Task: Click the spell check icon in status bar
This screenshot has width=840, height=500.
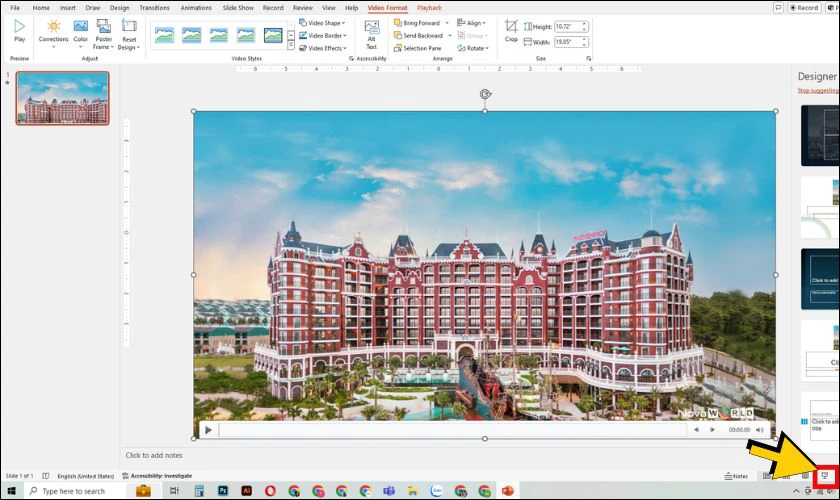Action: click(x=46, y=476)
